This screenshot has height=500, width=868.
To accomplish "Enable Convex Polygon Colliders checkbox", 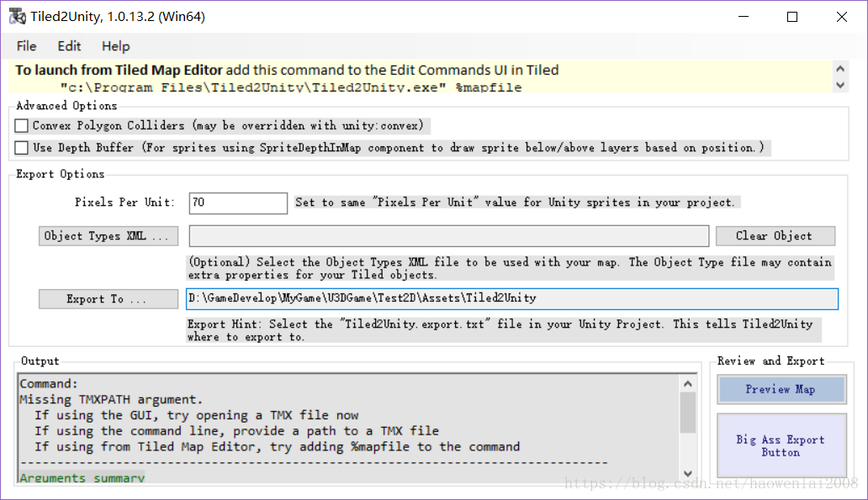I will pos(22,125).
